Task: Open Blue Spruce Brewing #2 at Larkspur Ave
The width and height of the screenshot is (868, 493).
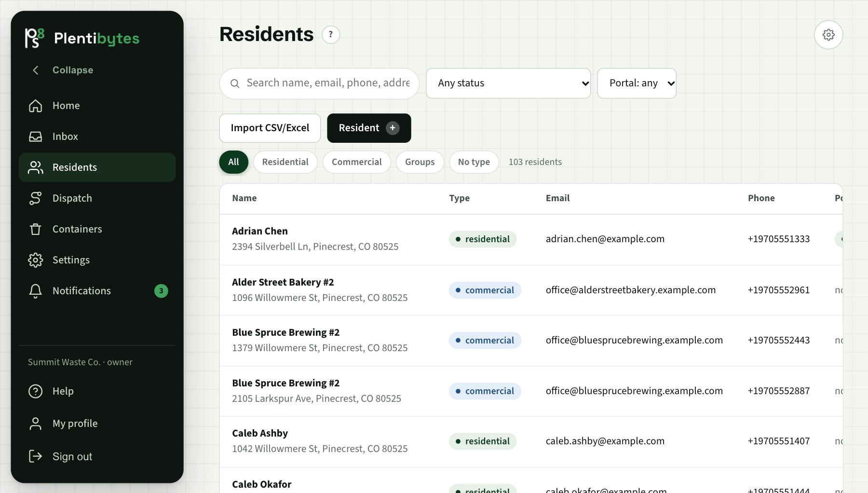Action: coord(531,391)
